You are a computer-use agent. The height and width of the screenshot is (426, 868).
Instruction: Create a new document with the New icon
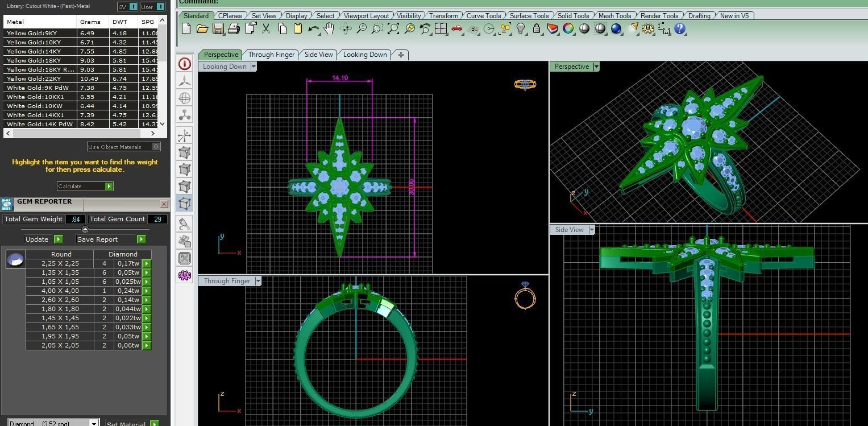pos(186,28)
